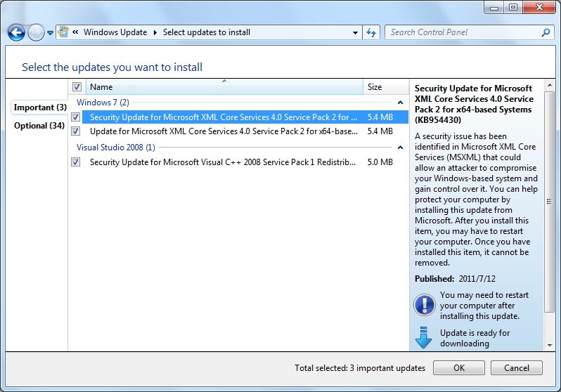Image resolution: width=561 pixels, height=392 pixels.
Task: Click the KB954430 update title
Action: 474,104
